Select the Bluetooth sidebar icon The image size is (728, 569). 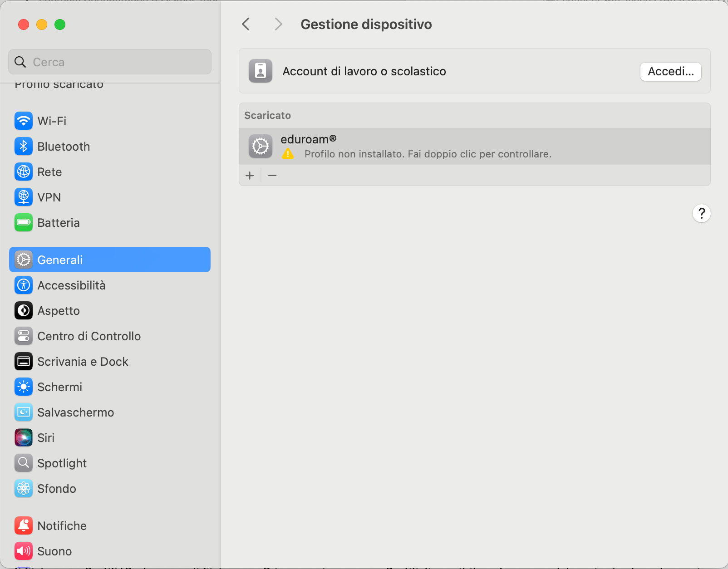tap(24, 147)
